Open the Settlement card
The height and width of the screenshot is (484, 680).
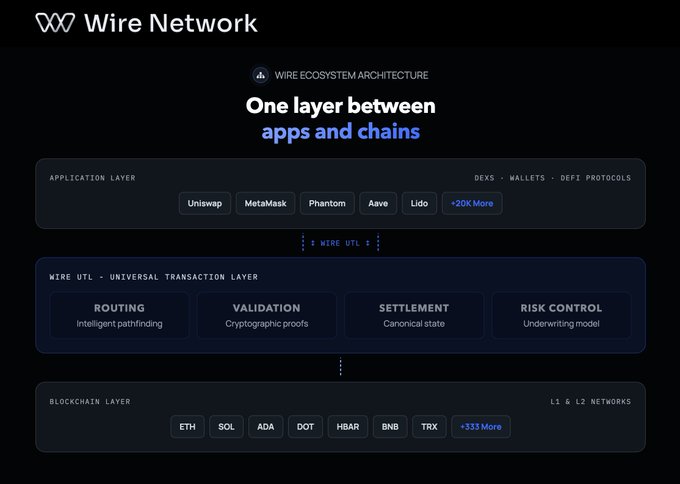pos(414,315)
